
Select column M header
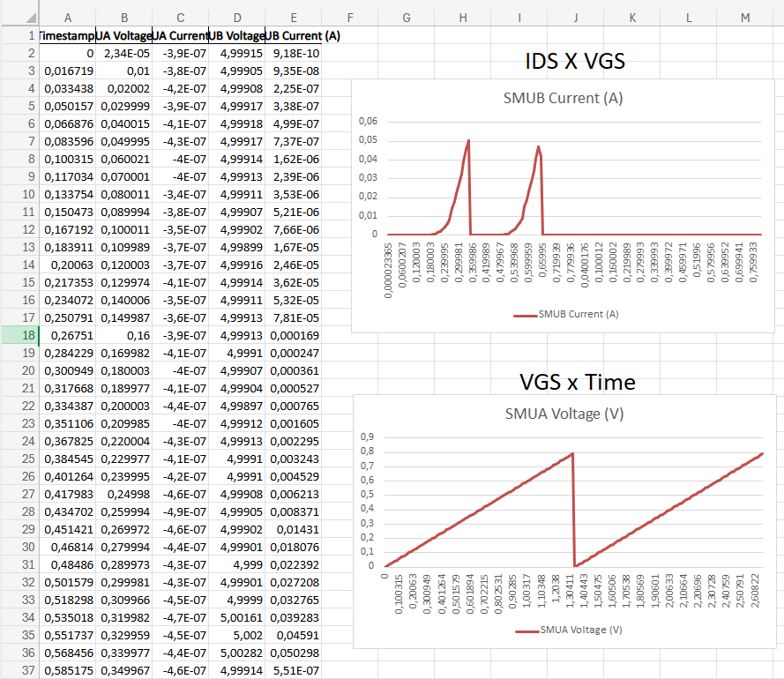(x=745, y=18)
